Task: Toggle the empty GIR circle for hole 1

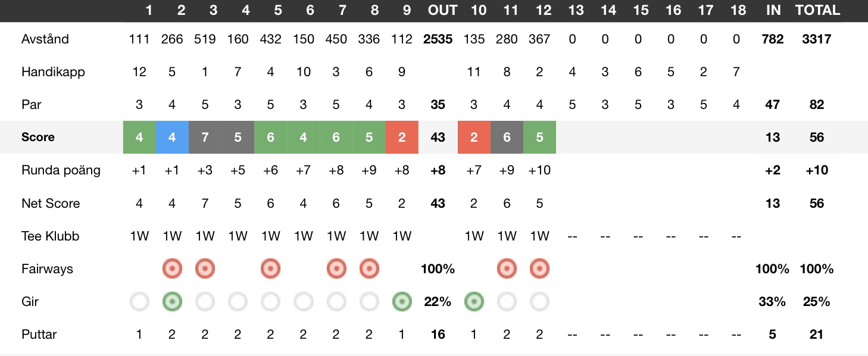Action: click(x=139, y=302)
